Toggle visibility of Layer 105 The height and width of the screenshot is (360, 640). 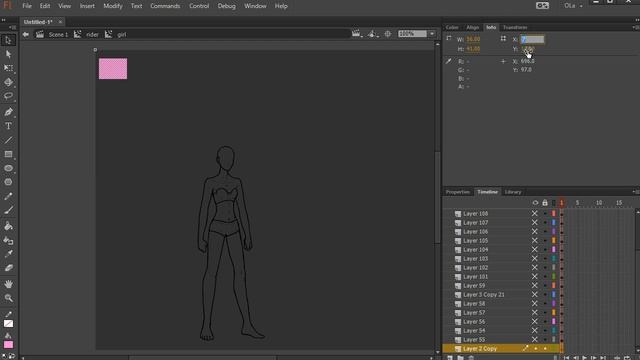point(534,240)
